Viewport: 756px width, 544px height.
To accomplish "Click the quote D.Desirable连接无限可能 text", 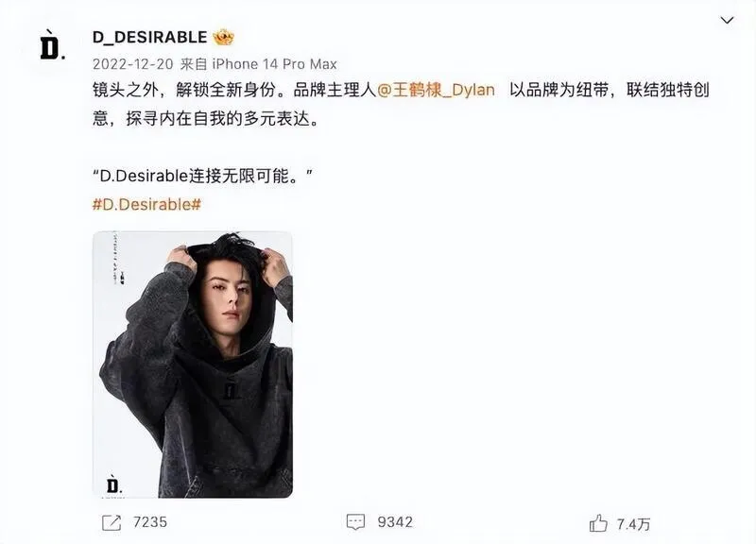I will (x=202, y=176).
